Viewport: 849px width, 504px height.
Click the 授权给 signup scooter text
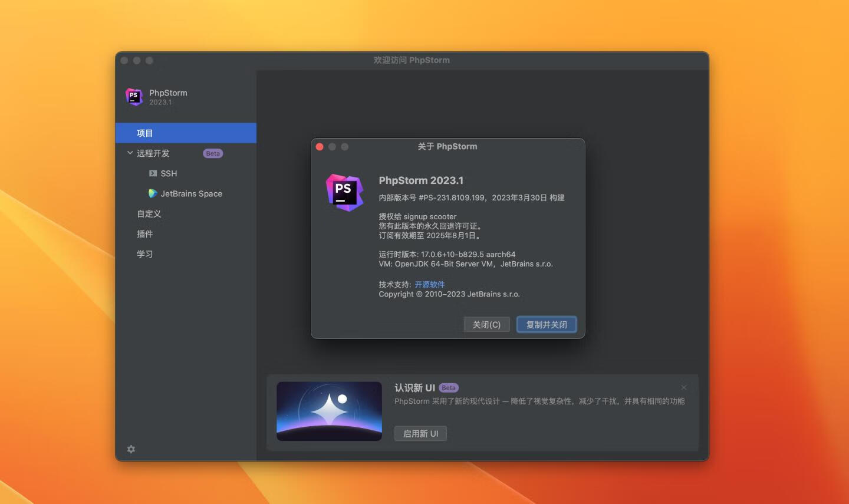(417, 216)
